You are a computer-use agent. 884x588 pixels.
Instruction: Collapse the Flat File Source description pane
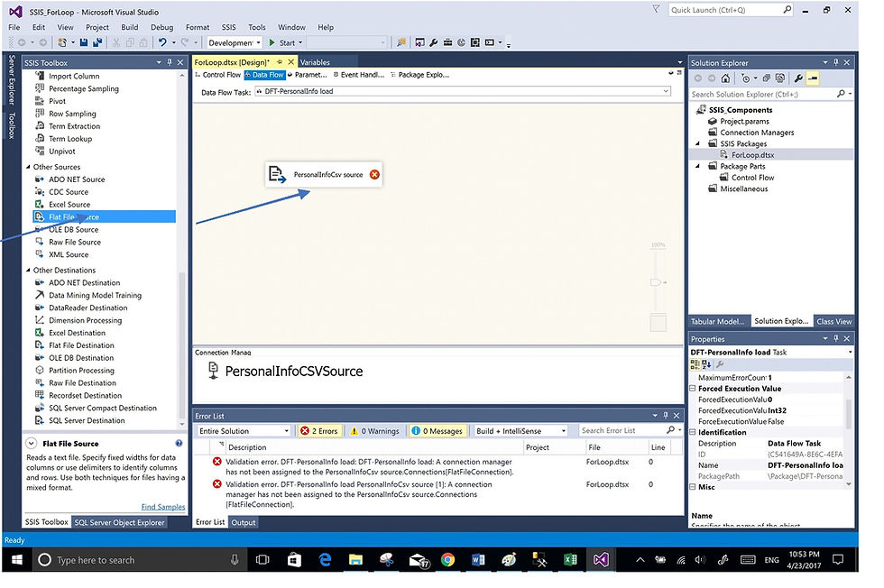[x=32, y=444]
